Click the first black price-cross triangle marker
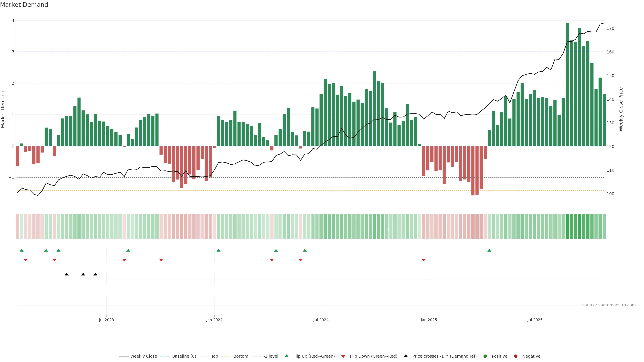Viewport: 644px width, 362px height. click(x=67, y=274)
